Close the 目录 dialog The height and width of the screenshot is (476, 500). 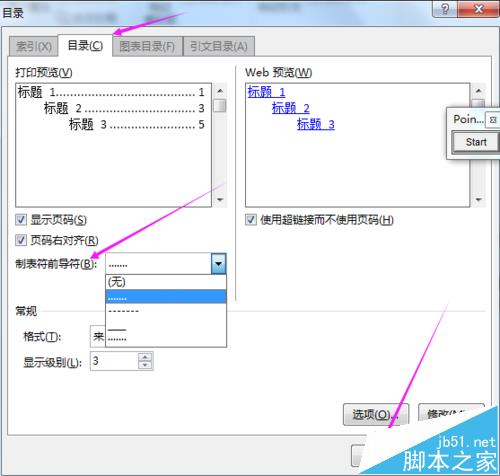[479, 9]
